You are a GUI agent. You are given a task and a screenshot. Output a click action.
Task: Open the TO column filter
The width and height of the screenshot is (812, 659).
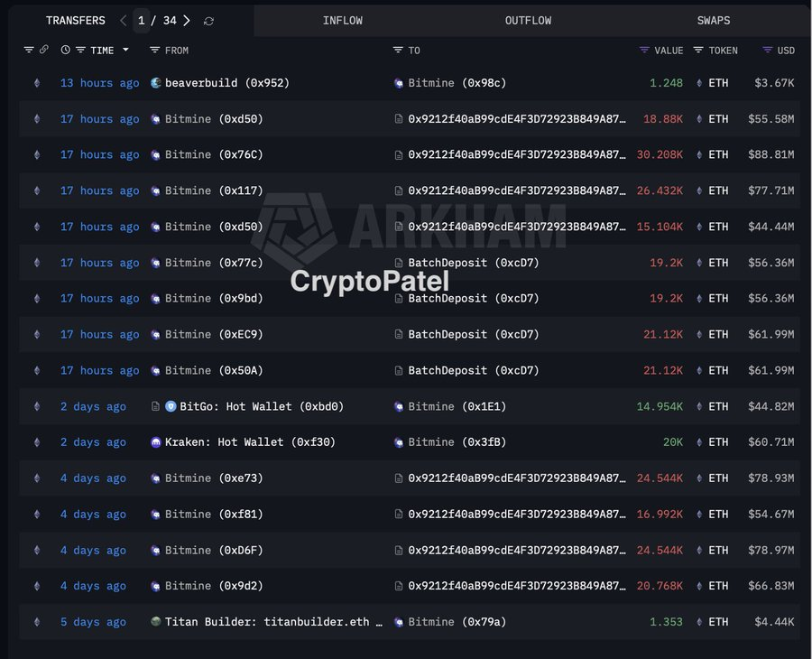(398, 50)
